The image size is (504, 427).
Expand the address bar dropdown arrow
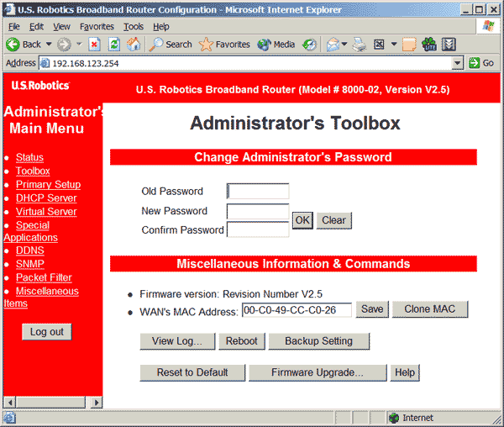coord(458,63)
